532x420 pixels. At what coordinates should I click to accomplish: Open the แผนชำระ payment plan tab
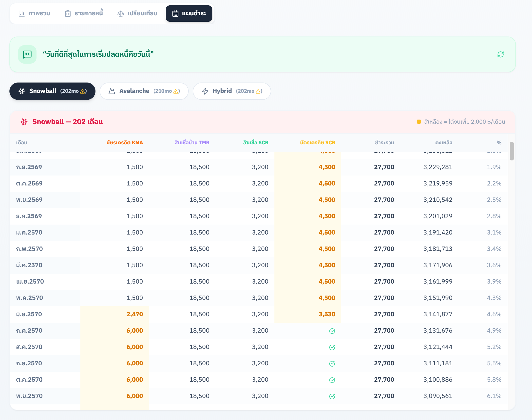pyautogui.click(x=189, y=14)
